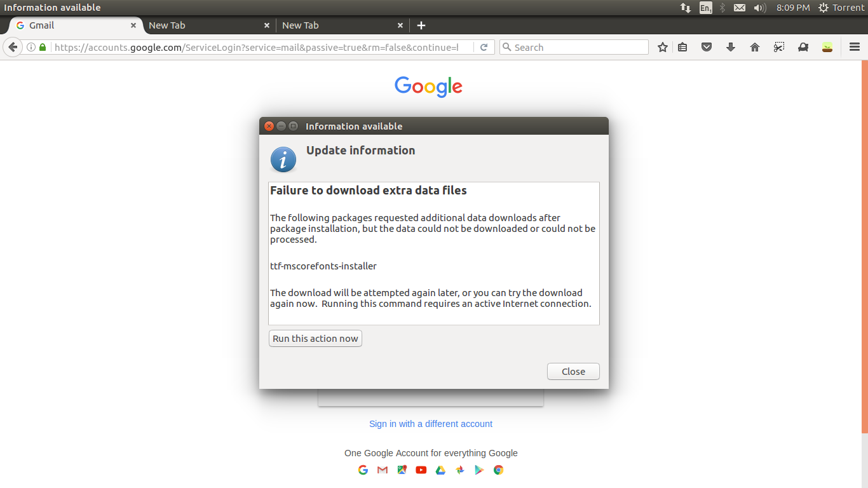Open the 'En' keyboard layout indicator
This screenshot has width=868, height=488.
(x=705, y=8)
